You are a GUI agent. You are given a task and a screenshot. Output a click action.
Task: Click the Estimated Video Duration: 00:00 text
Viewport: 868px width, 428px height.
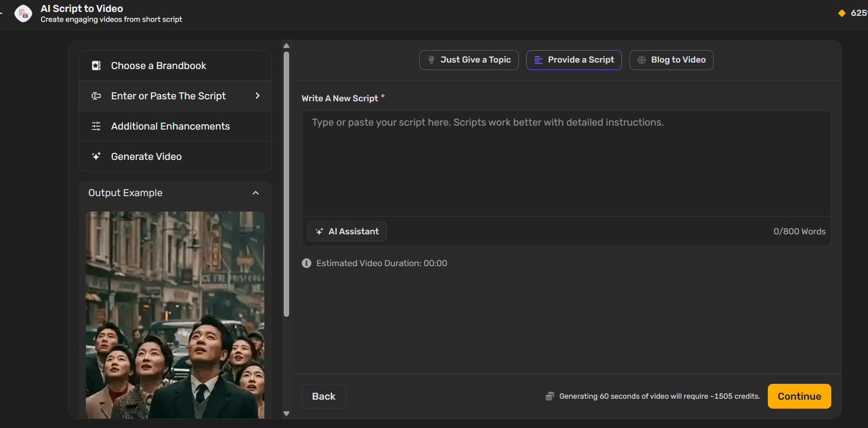click(x=382, y=263)
